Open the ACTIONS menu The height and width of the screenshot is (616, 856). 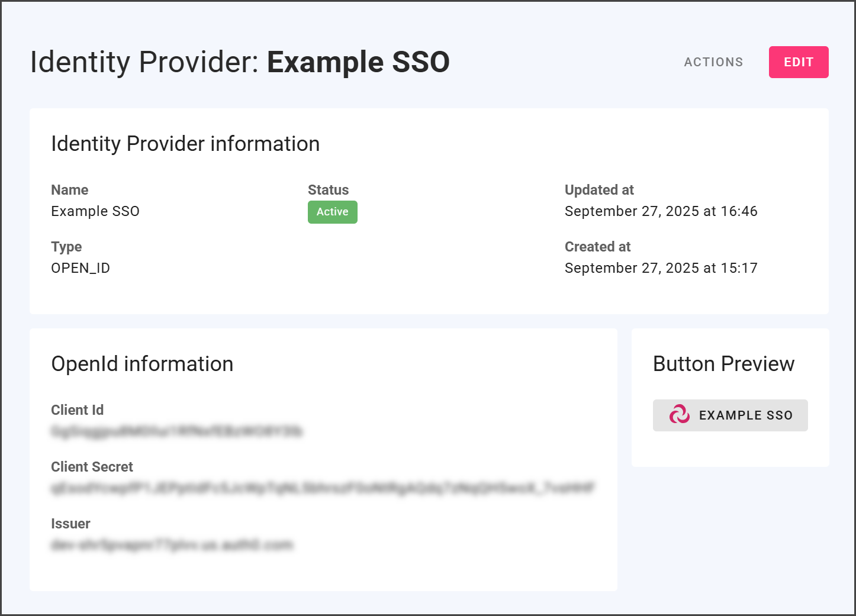pyautogui.click(x=713, y=62)
